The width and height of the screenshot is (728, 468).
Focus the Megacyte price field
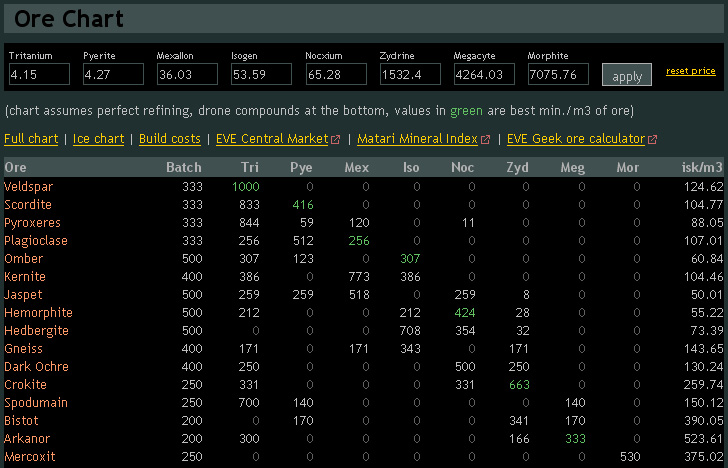(x=484, y=74)
